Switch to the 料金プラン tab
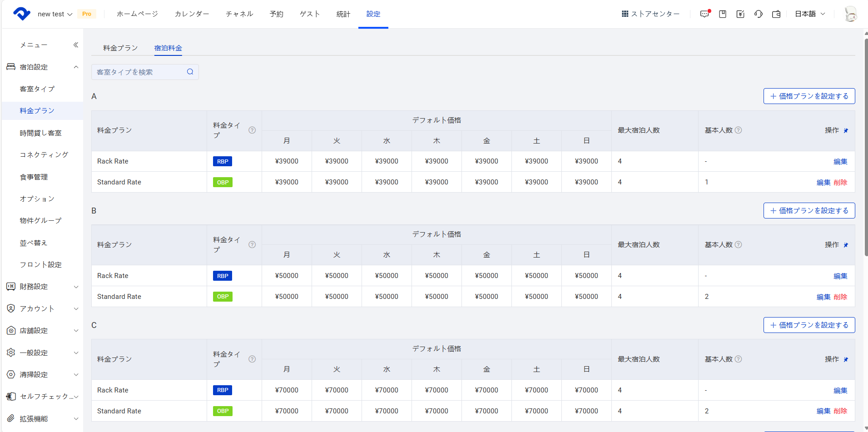Viewport: 868px width, 432px height. tap(120, 48)
